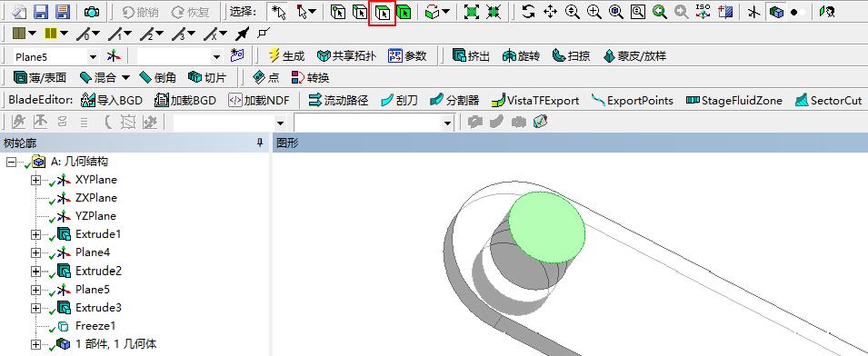Viewport: 868px width, 356px height.
Task: Pin the tree outline panel
Action: pyautogui.click(x=260, y=143)
